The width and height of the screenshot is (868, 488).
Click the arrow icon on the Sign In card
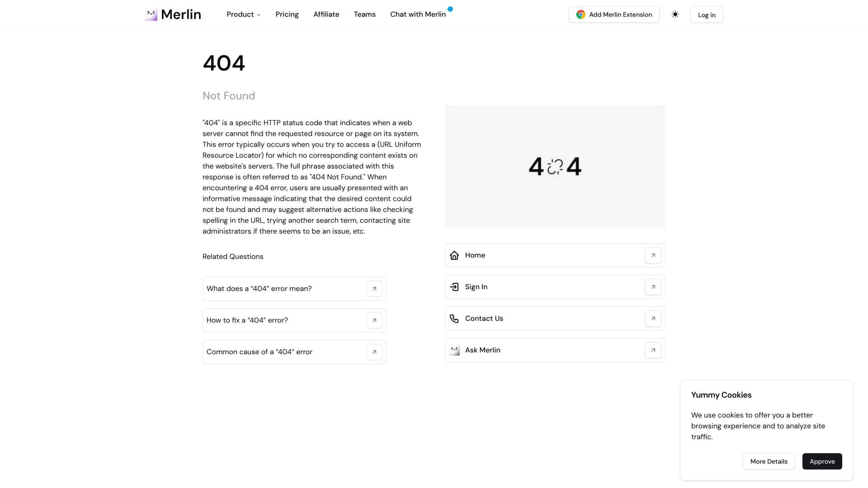tap(653, 286)
